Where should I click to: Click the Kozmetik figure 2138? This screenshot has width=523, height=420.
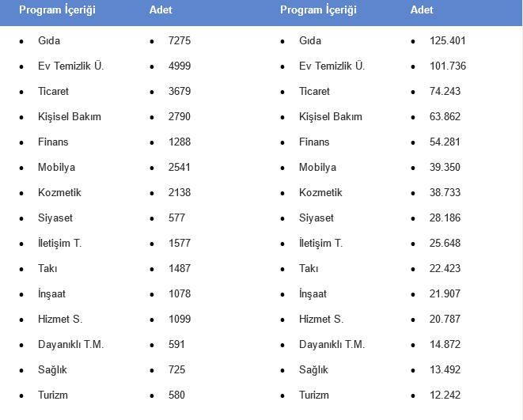coord(180,192)
